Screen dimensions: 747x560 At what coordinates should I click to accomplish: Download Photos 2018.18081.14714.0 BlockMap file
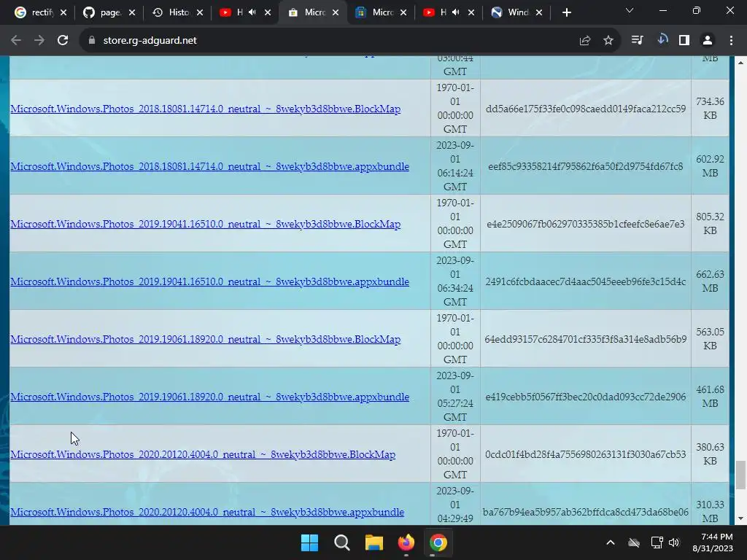[x=205, y=109]
